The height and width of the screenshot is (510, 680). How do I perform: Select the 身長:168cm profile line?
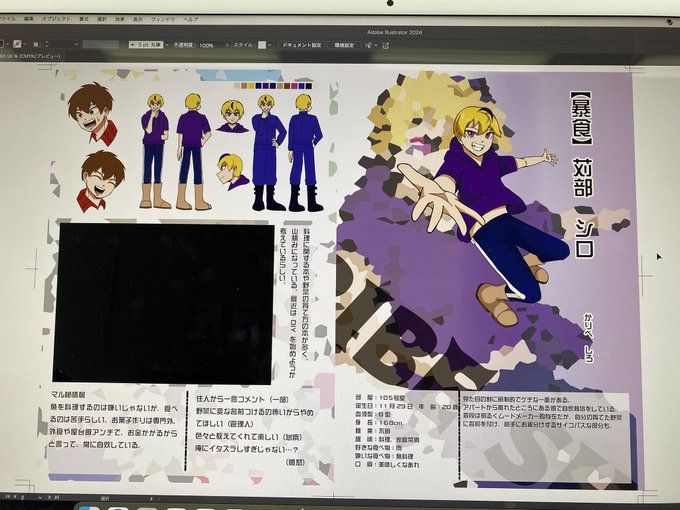click(379, 423)
